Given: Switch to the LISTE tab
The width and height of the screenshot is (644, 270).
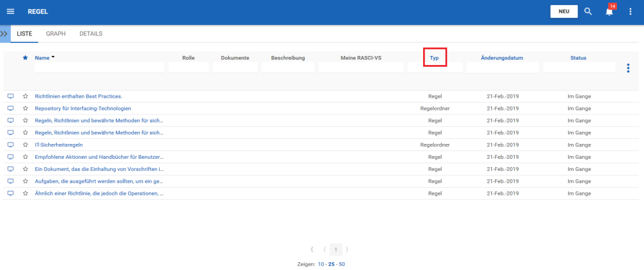Looking at the screenshot, I should click(24, 33).
